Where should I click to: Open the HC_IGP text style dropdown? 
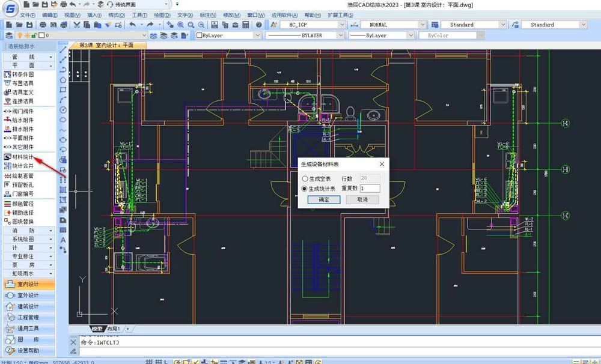tap(341, 25)
